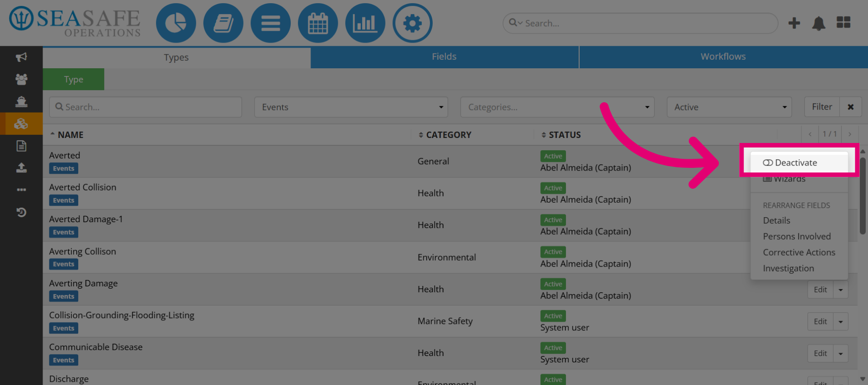Expand the Averting Damage row edit arrow

(840, 290)
